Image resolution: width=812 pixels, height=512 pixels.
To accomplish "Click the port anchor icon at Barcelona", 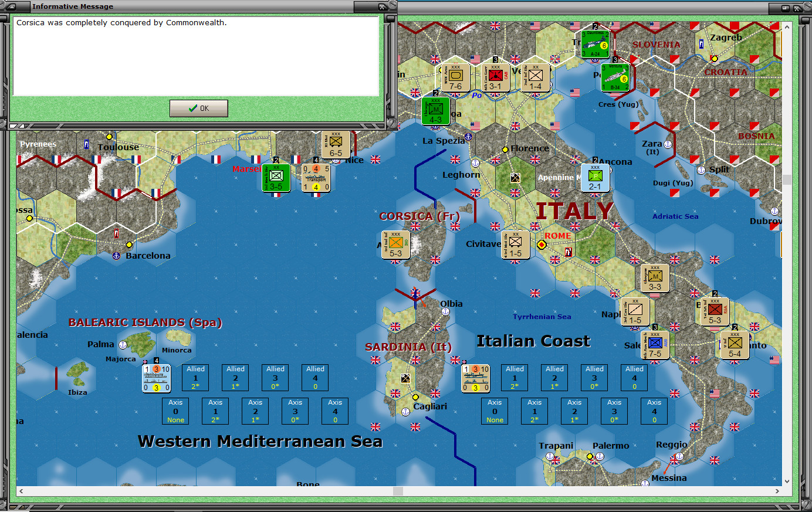I will point(116,256).
